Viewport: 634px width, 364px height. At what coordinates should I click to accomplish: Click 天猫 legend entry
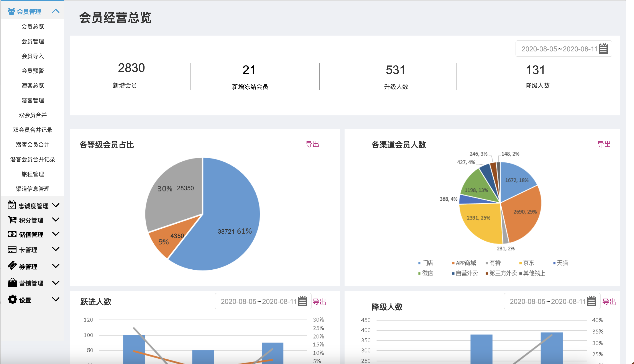tap(560, 263)
